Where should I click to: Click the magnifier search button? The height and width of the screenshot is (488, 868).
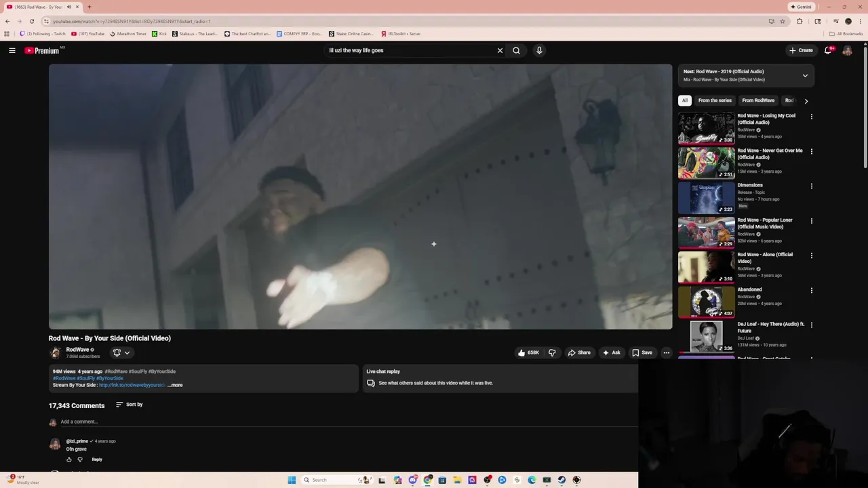pos(516,50)
